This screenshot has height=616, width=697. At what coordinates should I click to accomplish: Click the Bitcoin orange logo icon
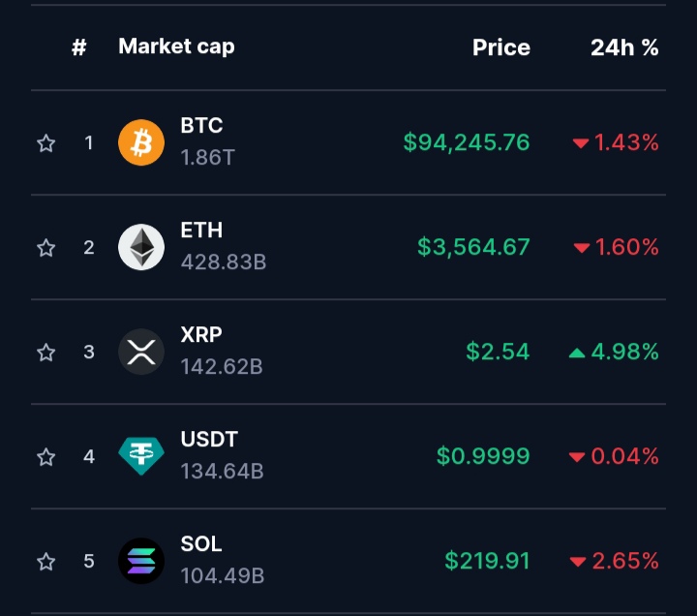click(x=141, y=142)
